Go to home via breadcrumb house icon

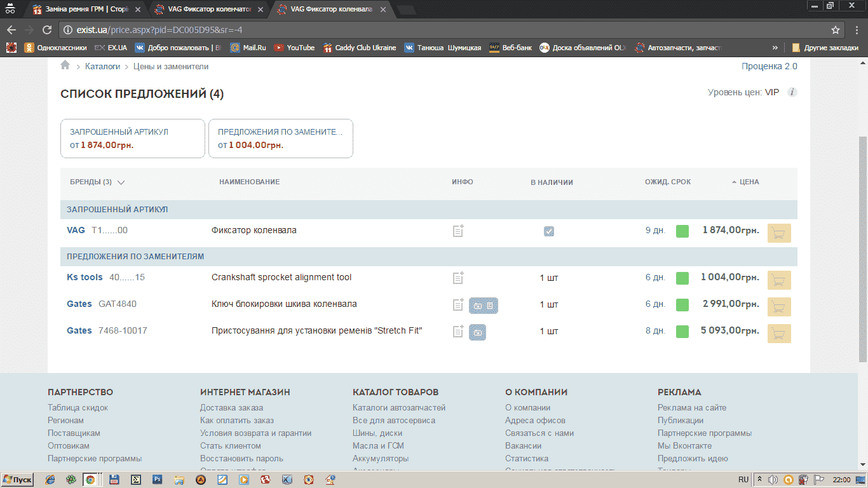click(x=65, y=65)
